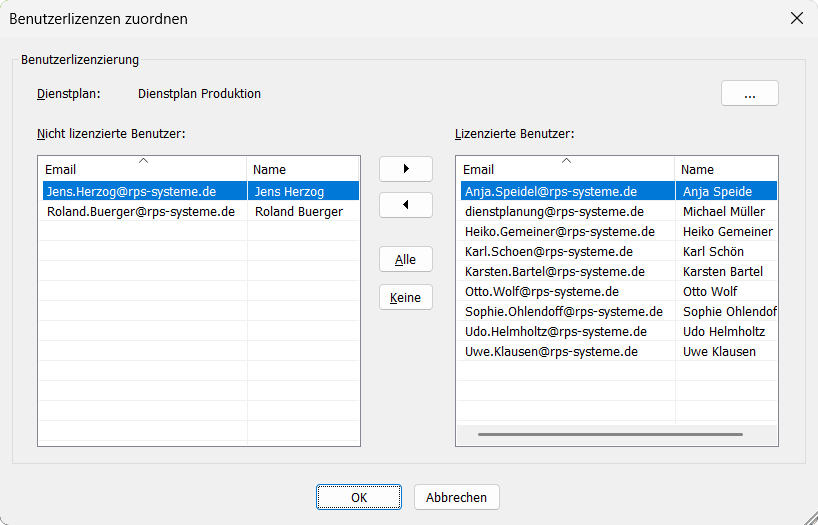Viewport: 818px width, 525px height.
Task: Click the resize grip at dialog corner
Action: [x=810, y=517]
